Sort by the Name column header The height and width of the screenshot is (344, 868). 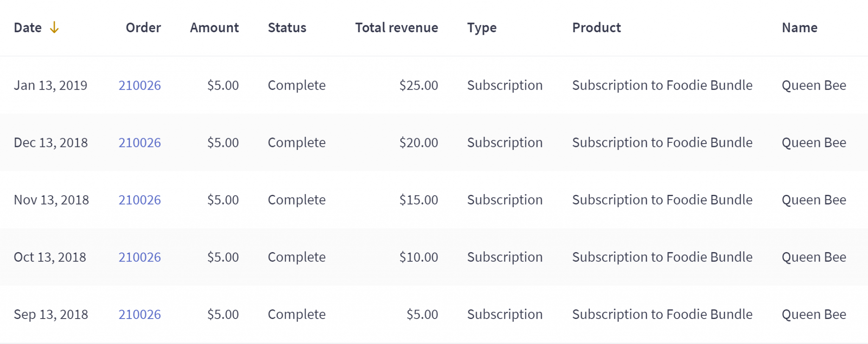800,28
